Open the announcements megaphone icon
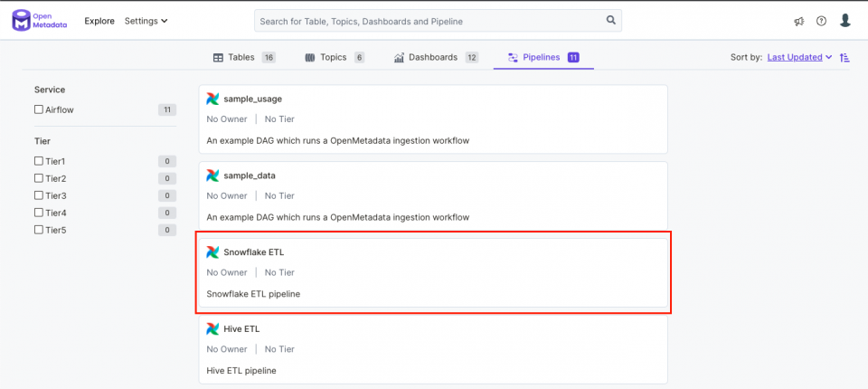This screenshot has height=389, width=868. [x=798, y=21]
